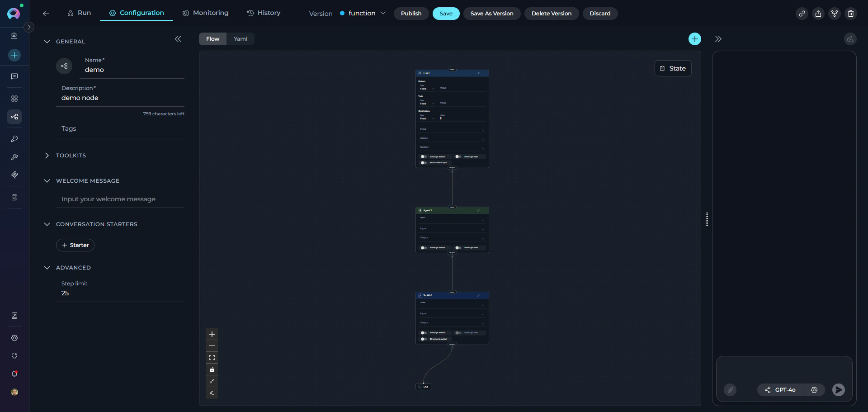Click the auto-layout icon in canvas controls
The width and height of the screenshot is (868, 412).
[x=212, y=393]
